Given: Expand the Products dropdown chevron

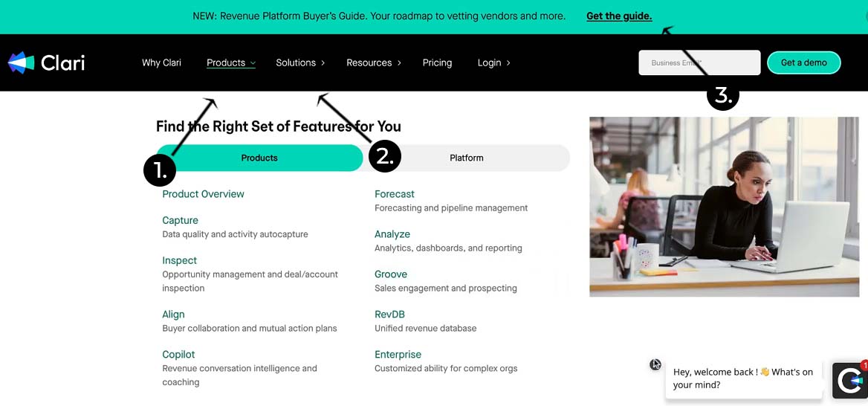Looking at the screenshot, I should tap(253, 63).
